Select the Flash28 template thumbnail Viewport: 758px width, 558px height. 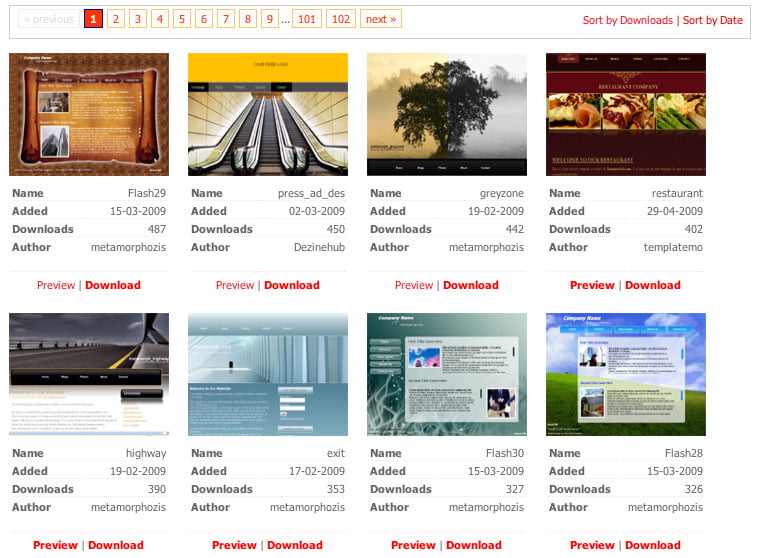[x=626, y=374]
